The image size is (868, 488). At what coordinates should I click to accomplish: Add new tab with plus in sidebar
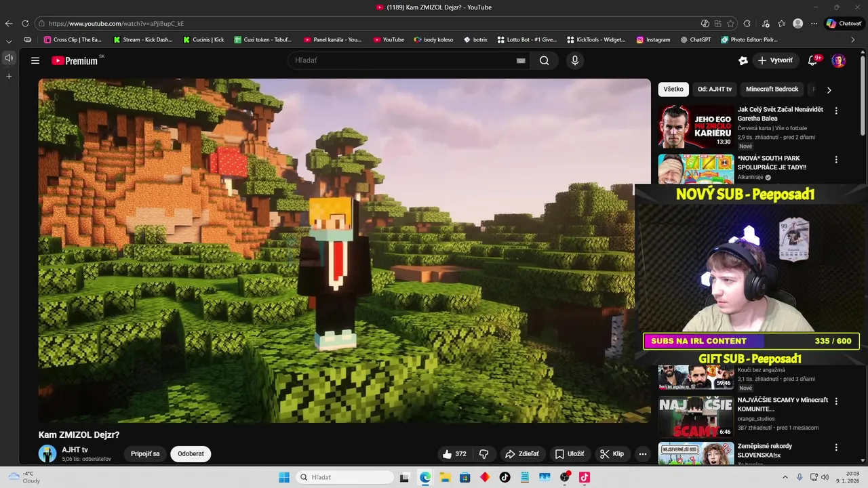[x=9, y=77]
